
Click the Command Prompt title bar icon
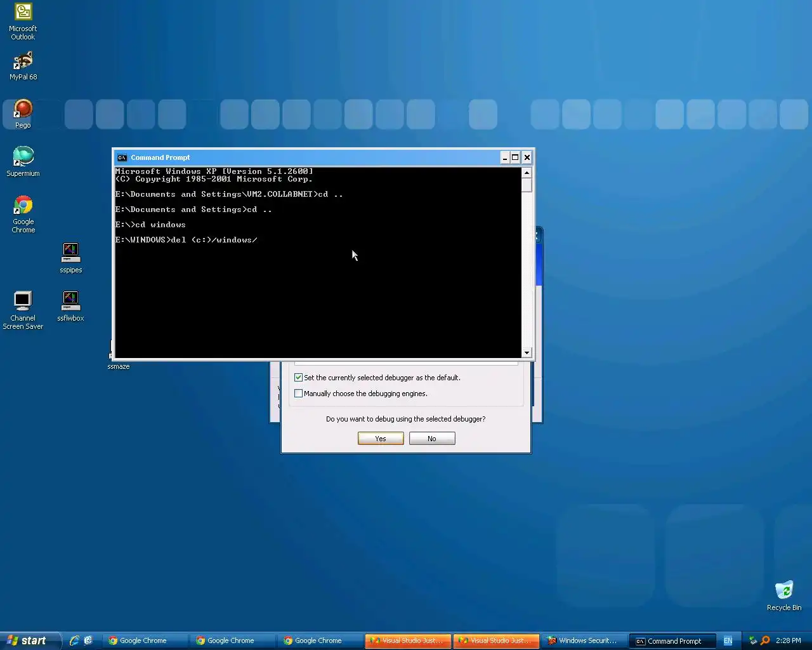click(122, 157)
